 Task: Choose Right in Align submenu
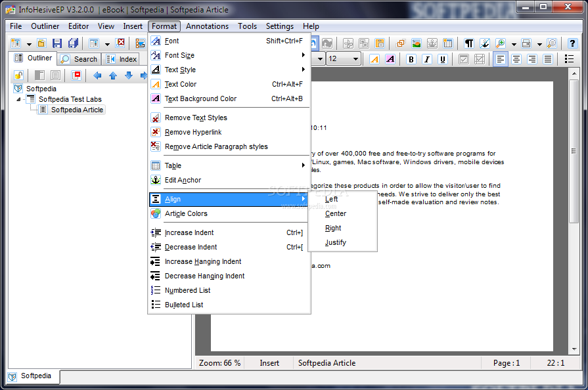coord(342,228)
